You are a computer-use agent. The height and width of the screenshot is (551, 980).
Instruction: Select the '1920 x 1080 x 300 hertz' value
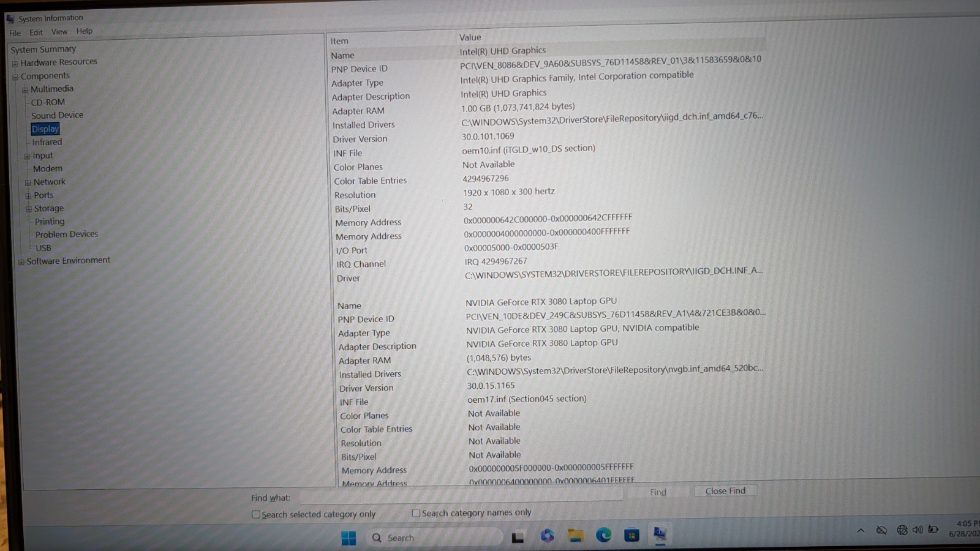pyautogui.click(x=509, y=192)
